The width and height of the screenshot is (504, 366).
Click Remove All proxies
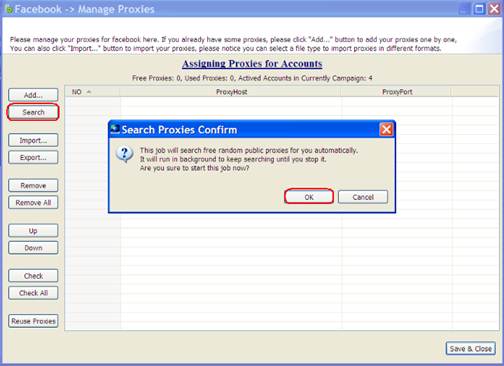coord(33,203)
